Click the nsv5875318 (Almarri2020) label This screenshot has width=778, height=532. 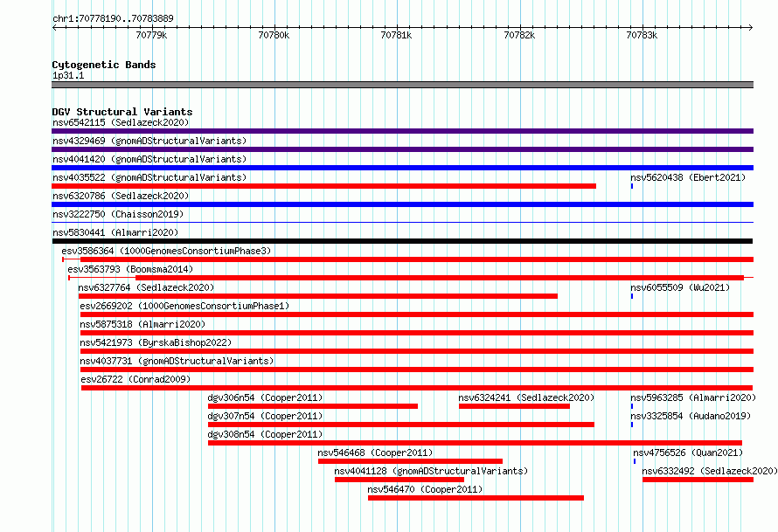pyautogui.click(x=142, y=324)
